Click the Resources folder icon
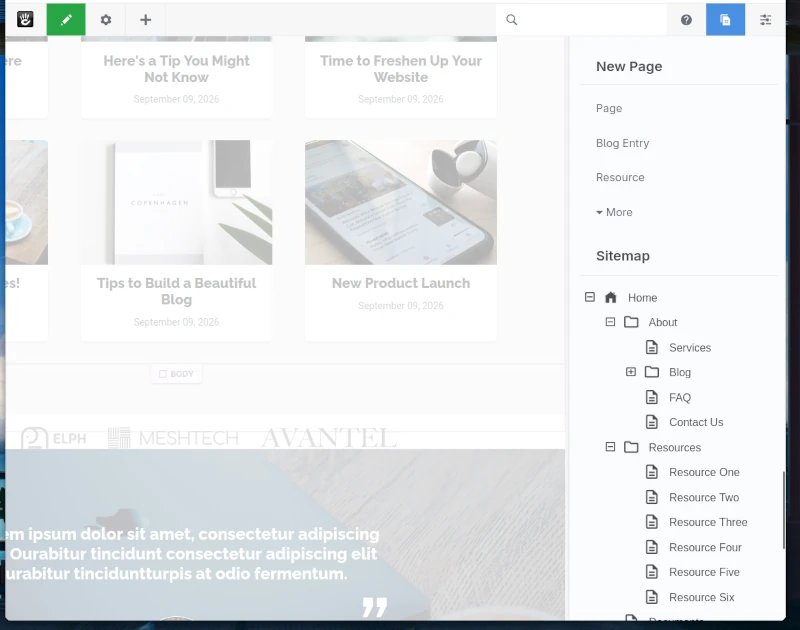 pos(631,447)
